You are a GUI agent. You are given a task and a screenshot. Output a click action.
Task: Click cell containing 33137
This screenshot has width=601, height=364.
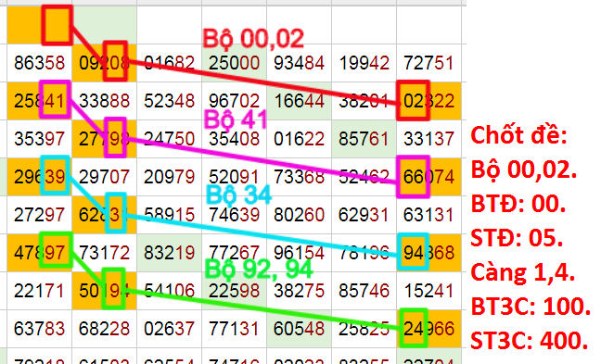[428, 139]
